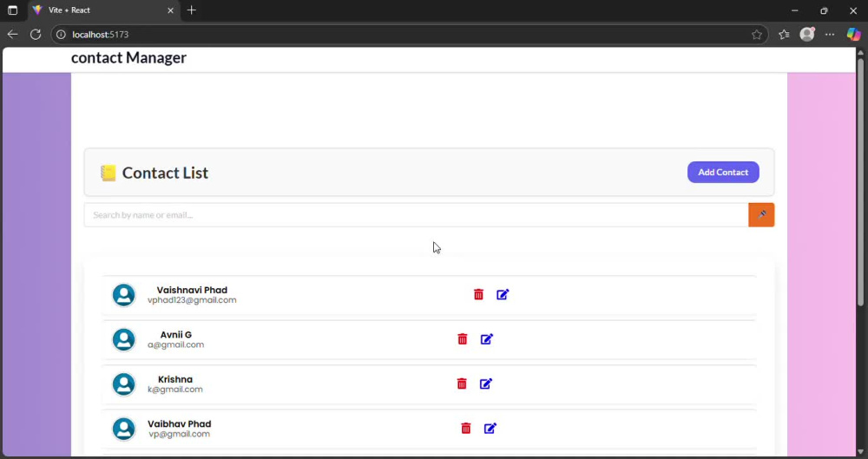868x459 pixels.
Task: Reload the page with refresh icon
Action: click(x=36, y=35)
